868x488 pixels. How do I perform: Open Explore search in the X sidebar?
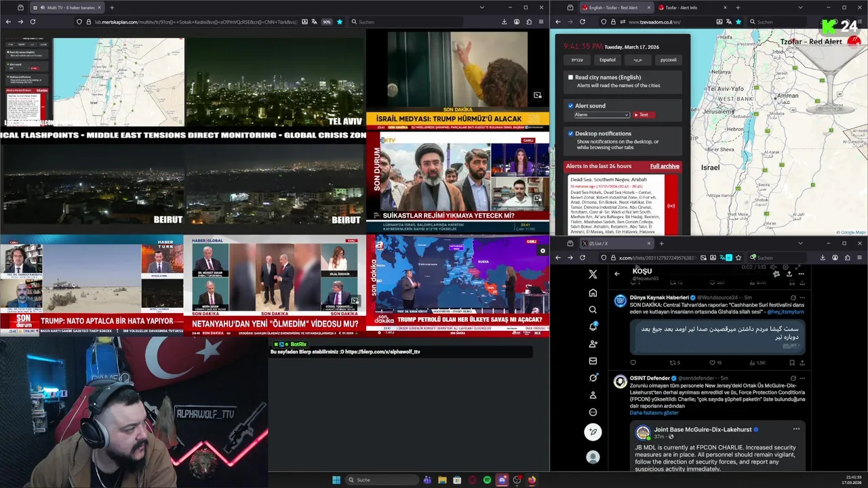[593, 310]
